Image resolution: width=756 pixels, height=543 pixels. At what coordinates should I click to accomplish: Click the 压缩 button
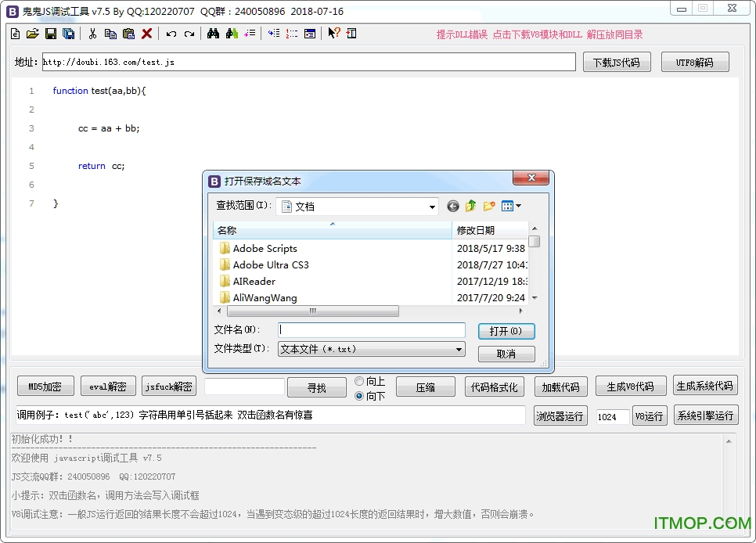coord(425,387)
